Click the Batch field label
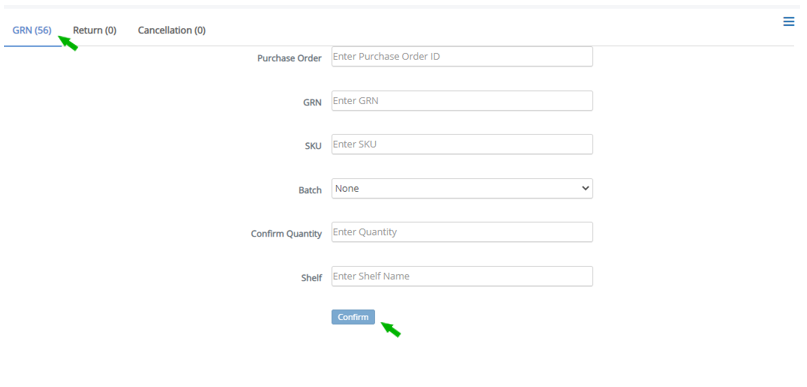 click(310, 190)
